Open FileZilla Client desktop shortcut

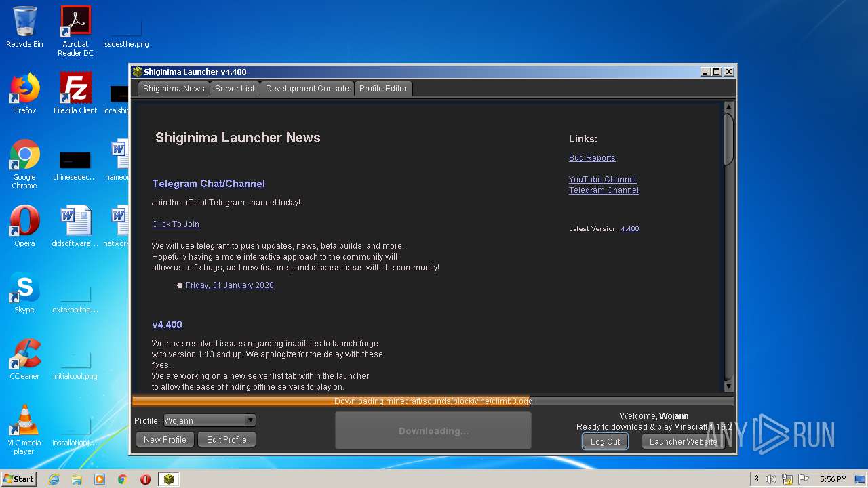coord(75,94)
